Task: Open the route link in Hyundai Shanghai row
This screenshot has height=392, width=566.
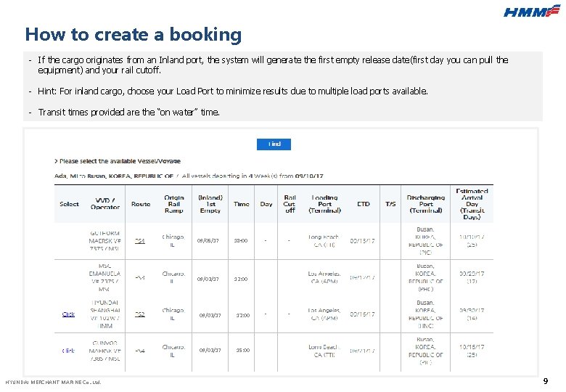Action: click(x=139, y=314)
